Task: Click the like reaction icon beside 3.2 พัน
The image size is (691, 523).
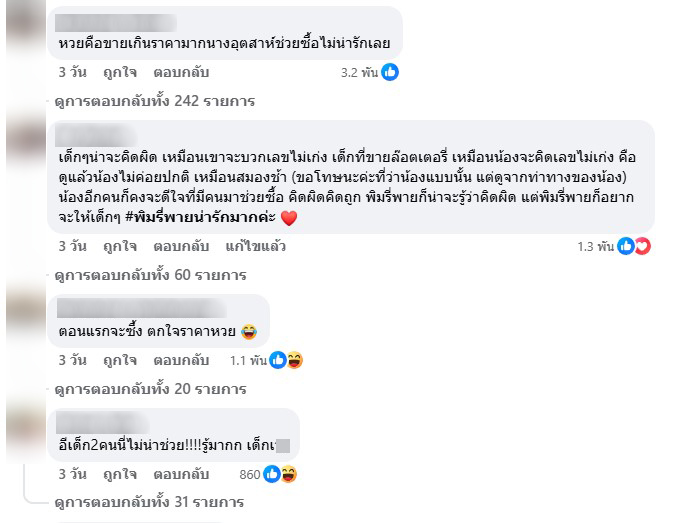Action: (x=390, y=72)
